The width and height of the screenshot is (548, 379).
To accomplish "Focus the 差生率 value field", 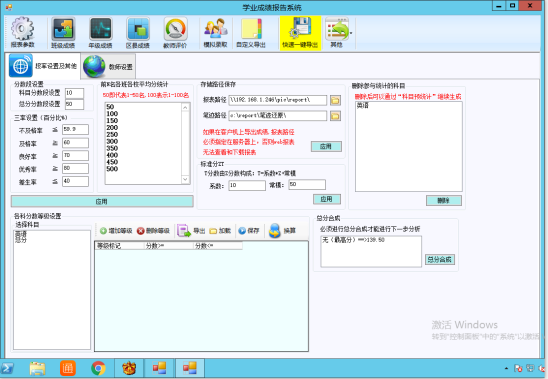I will (75, 181).
